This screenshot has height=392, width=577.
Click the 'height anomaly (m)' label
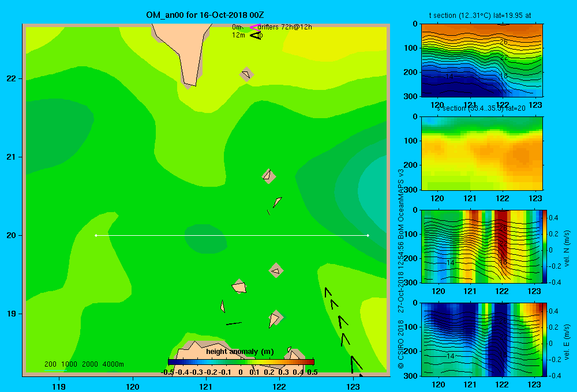(240, 352)
